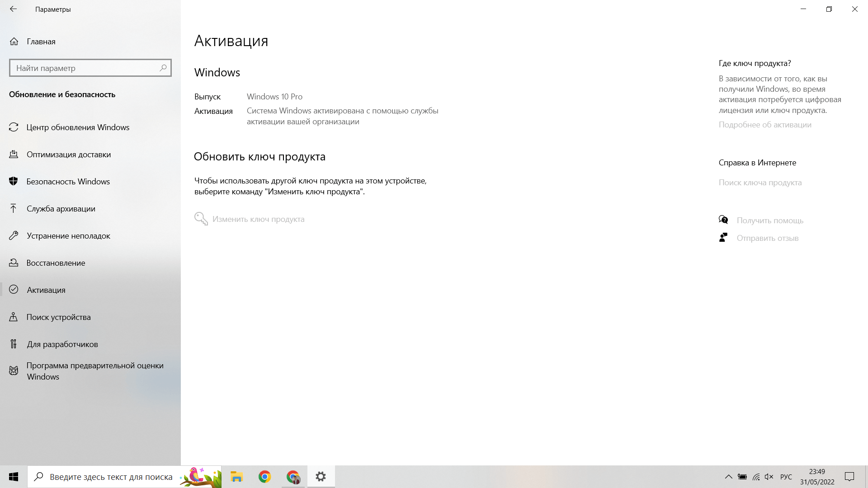Click the Backup service arrow icon
Screen dimensions: 868x488
14,209
